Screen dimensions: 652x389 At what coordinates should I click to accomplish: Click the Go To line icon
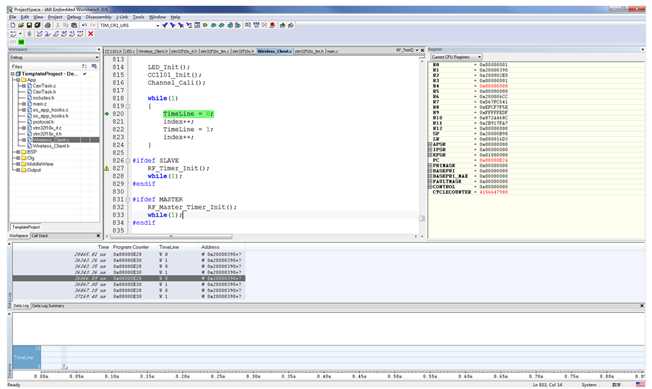(x=197, y=25)
